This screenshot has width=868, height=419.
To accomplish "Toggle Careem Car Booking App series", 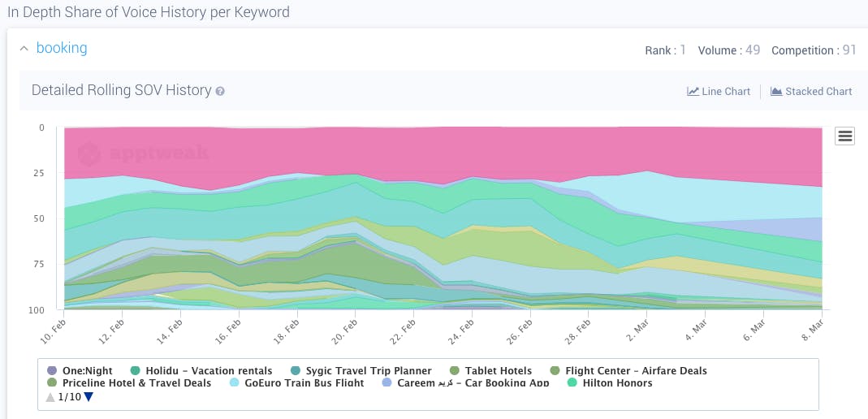I will point(473,382).
